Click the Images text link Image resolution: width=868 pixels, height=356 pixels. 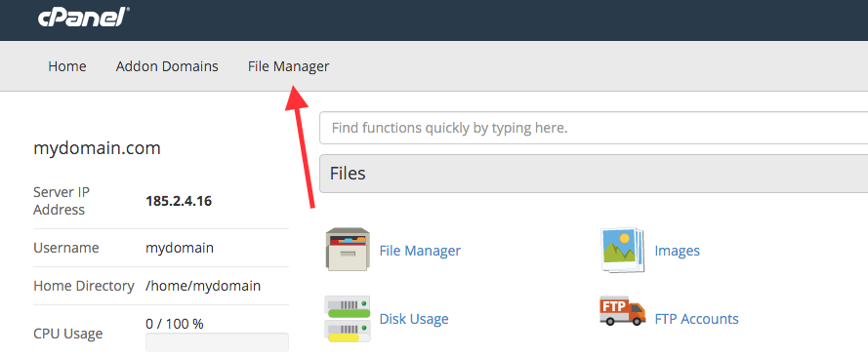point(677,251)
